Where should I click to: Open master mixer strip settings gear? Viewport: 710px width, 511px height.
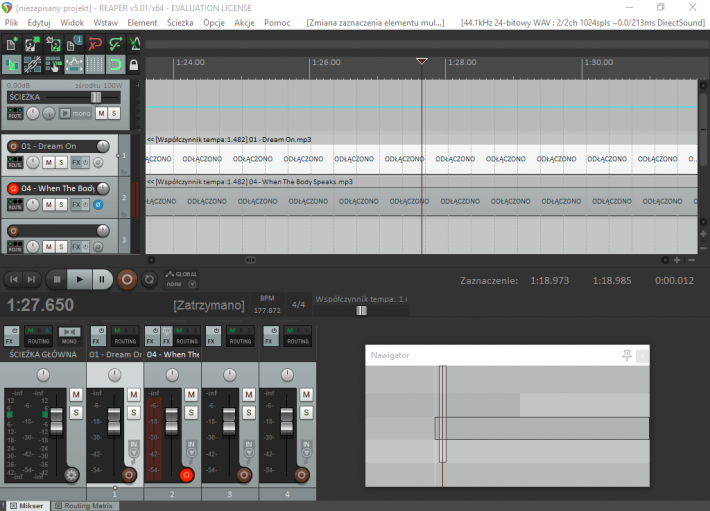tap(71, 475)
